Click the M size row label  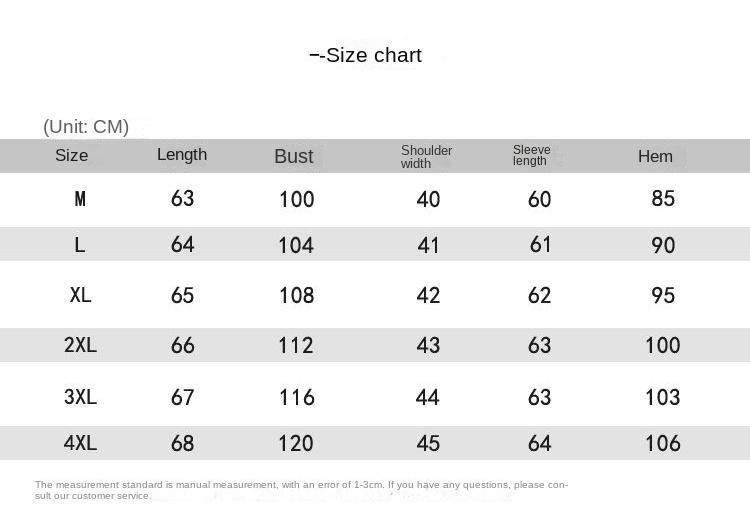point(80,198)
